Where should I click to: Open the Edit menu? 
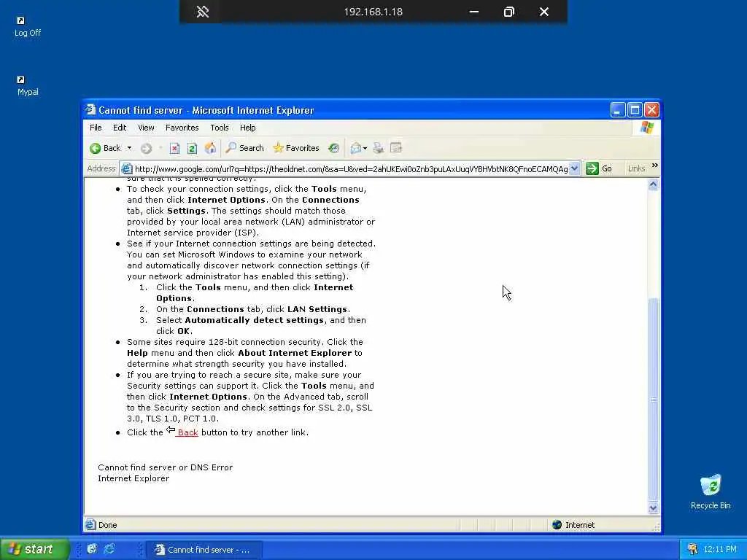tap(120, 128)
